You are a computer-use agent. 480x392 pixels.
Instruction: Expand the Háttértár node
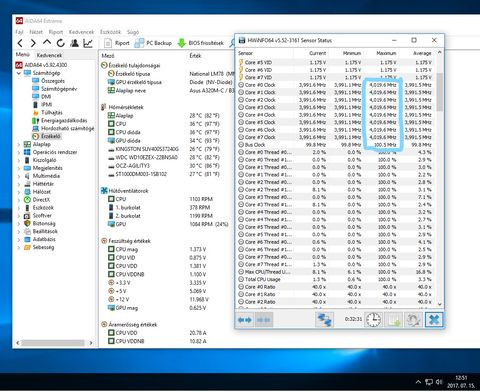pyautogui.click(x=19, y=184)
